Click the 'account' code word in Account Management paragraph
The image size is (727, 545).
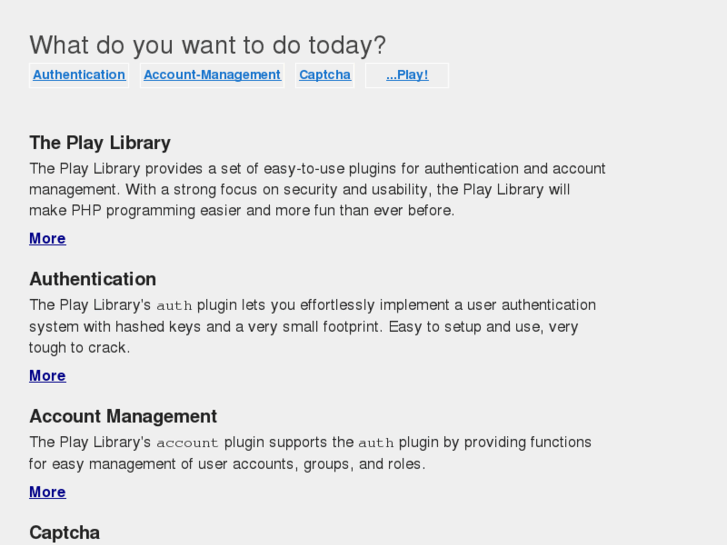click(x=187, y=443)
